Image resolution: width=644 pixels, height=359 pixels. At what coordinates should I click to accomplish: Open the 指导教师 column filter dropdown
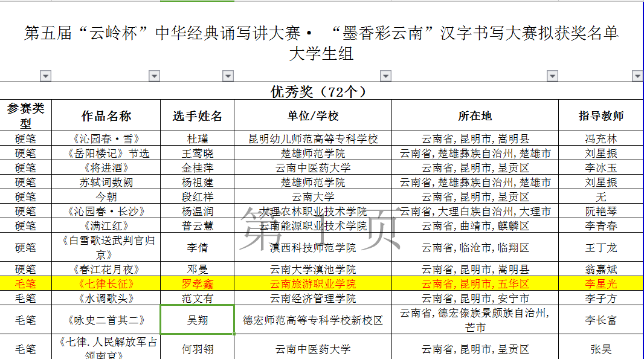pos(637,76)
